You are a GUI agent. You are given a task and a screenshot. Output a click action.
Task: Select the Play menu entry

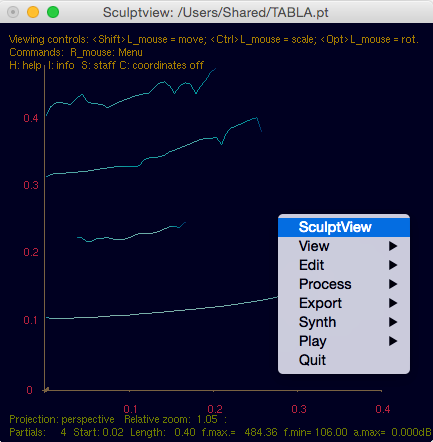tap(344, 341)
